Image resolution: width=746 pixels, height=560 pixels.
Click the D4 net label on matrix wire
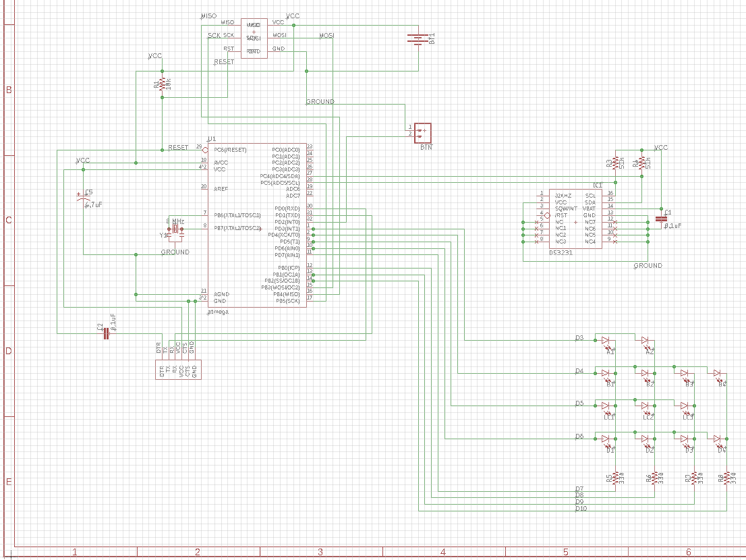coord(579,370)
